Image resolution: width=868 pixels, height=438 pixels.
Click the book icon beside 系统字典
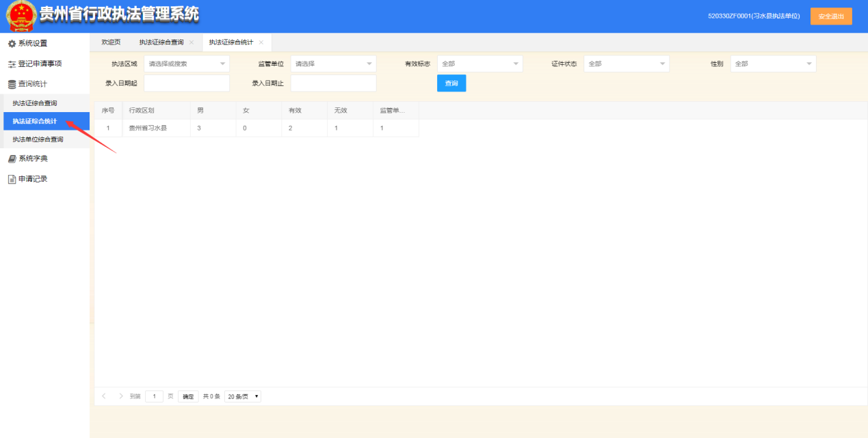pos(12,159)
